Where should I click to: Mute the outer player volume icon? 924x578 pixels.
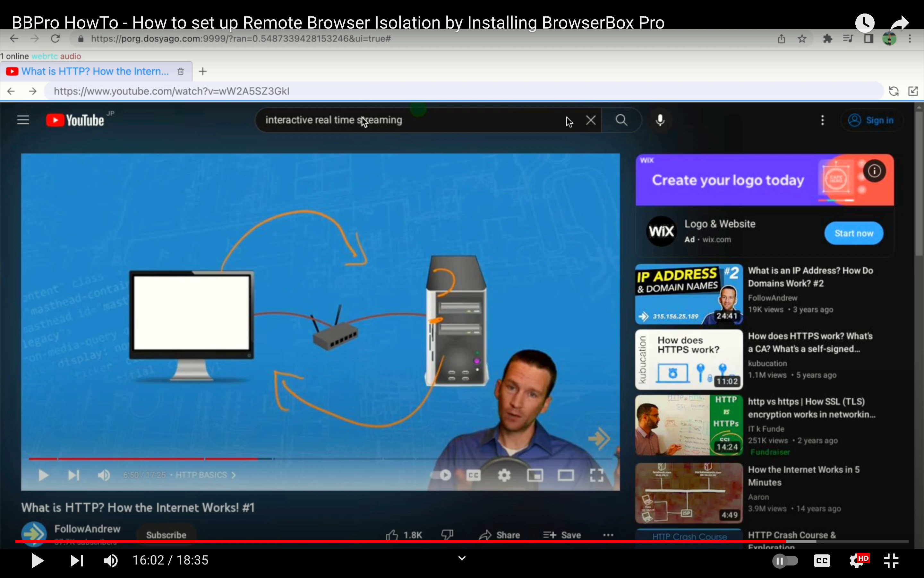[x=111, y=561]
